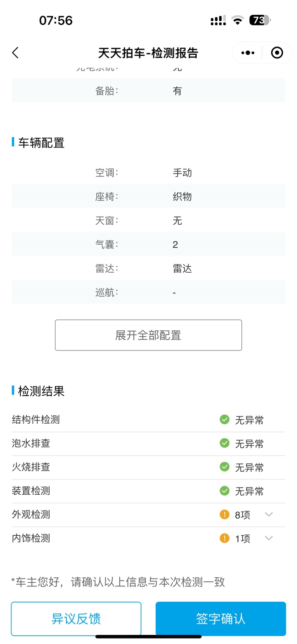Tap the battery indicator in status bar
Viewport: 297px width, 644px height.
260,20
